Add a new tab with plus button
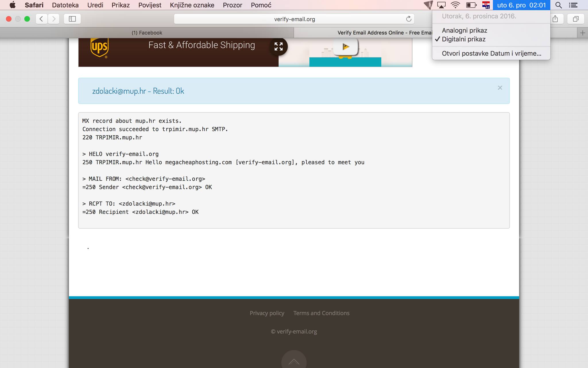This screenshot has height=368, width=588. [x=582, y=33]
